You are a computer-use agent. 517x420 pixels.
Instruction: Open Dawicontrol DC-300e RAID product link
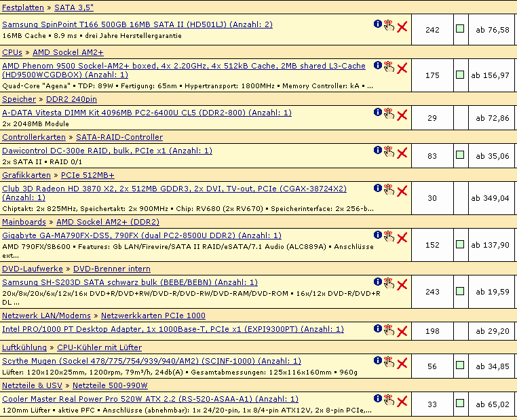[107, 151]
